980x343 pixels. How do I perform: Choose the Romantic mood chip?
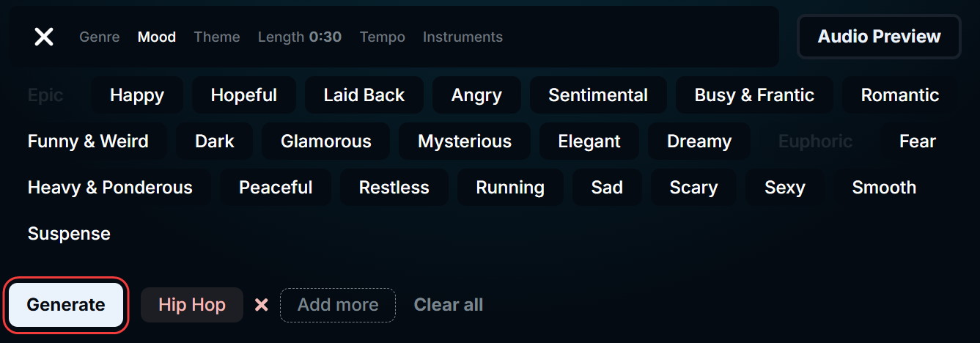[900, 95]
